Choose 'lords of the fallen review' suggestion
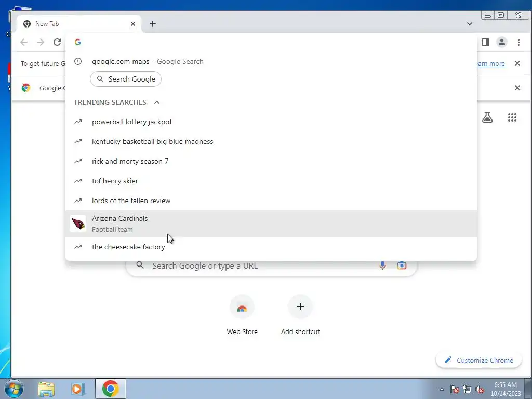 point(271,201)
